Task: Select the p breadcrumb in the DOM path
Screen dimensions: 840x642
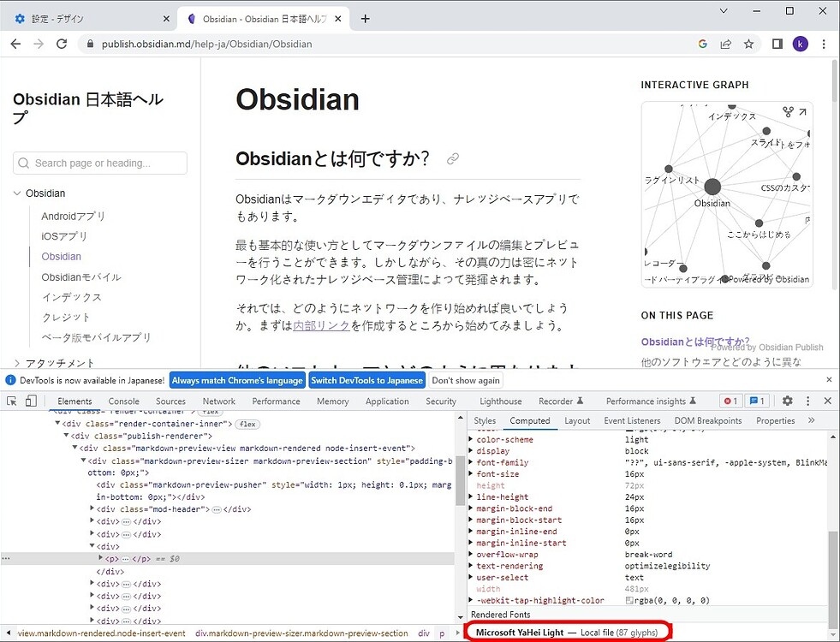Action: (x=442, y=633)
